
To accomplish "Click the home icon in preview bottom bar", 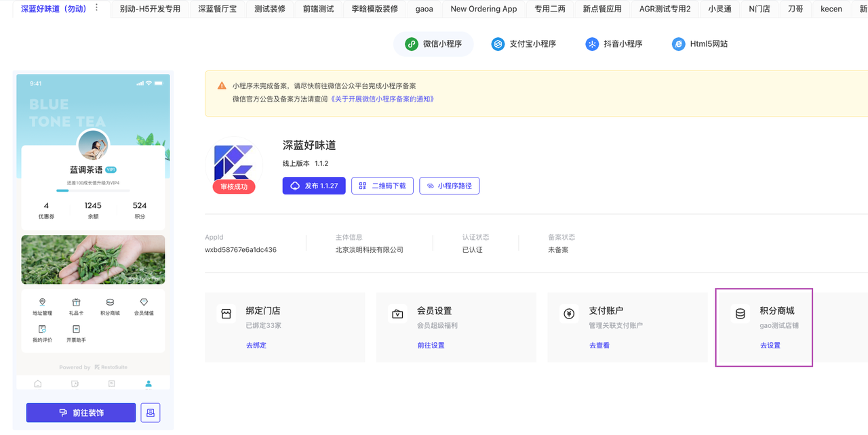I will [x=38, y=384].
